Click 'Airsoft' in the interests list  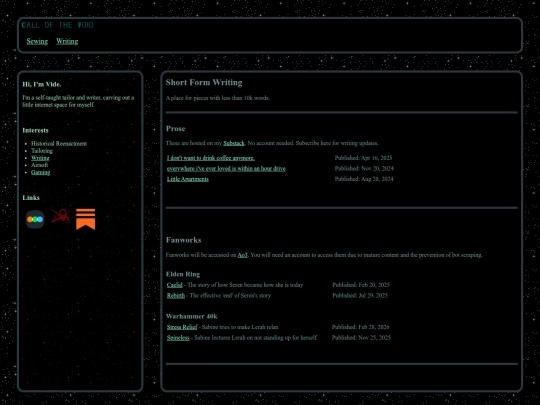tap(40, 165)
